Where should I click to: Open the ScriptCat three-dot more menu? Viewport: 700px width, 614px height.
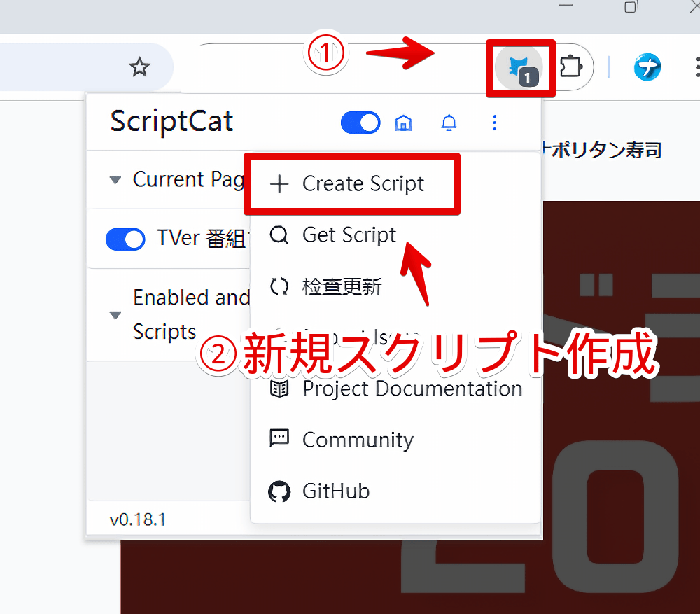pyautogui.click(x=494, y=123)
